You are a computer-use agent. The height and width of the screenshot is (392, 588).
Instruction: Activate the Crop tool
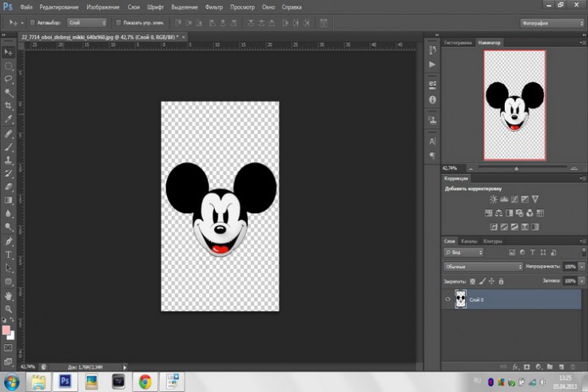point(9,106)
